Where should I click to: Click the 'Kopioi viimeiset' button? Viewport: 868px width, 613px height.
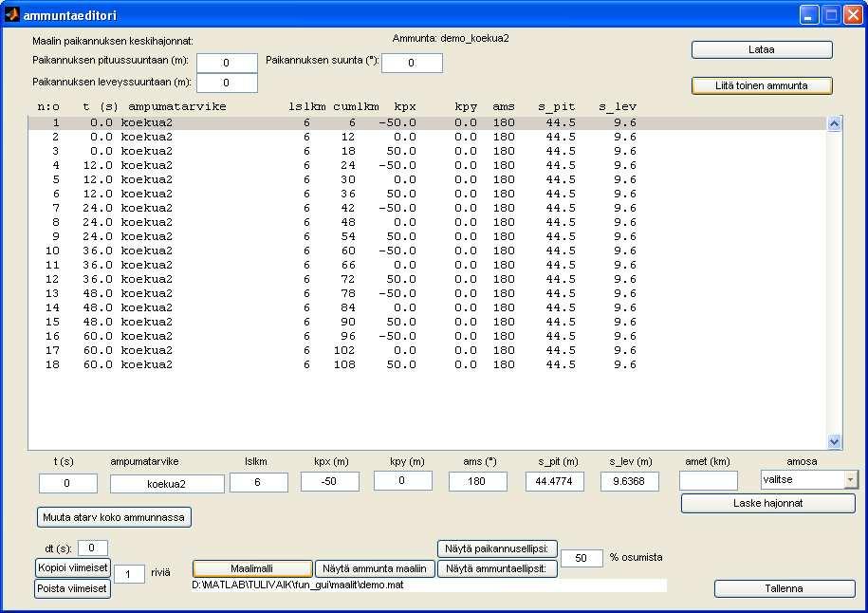point(72,567)
